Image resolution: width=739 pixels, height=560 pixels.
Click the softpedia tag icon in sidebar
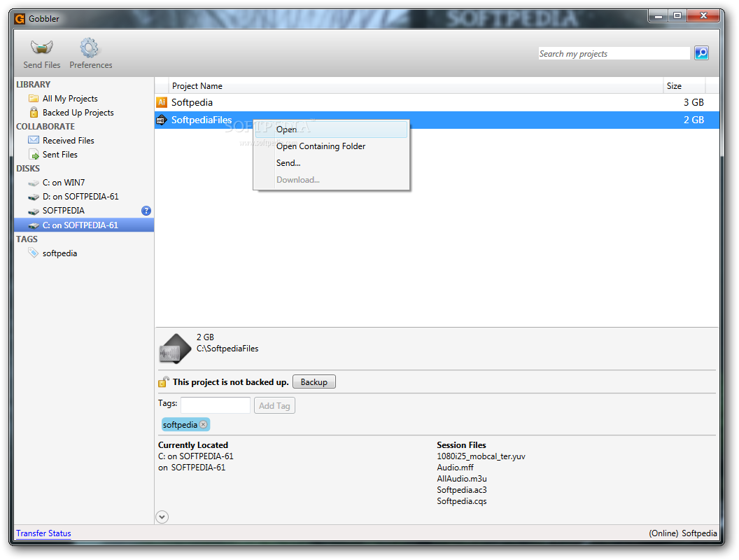[x=34, y=253]
